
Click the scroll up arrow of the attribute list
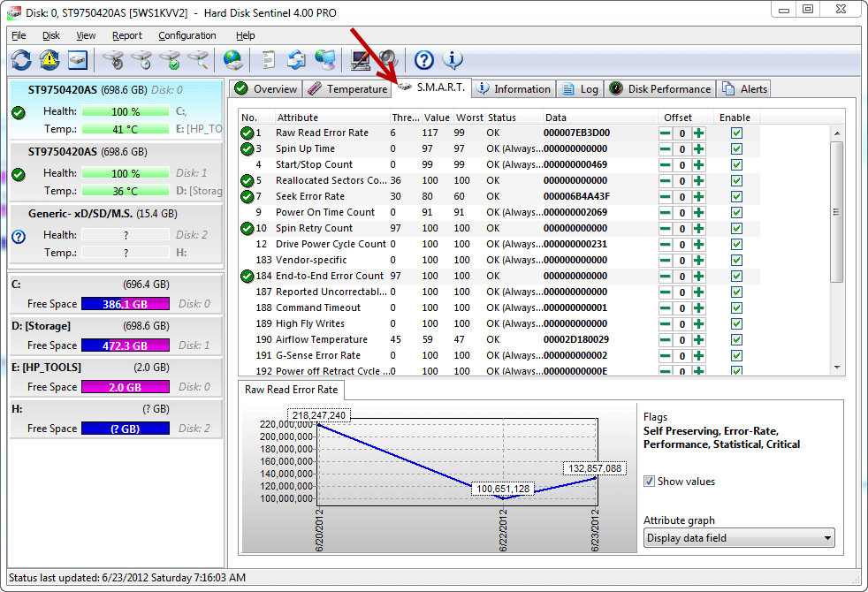point(837,133)
